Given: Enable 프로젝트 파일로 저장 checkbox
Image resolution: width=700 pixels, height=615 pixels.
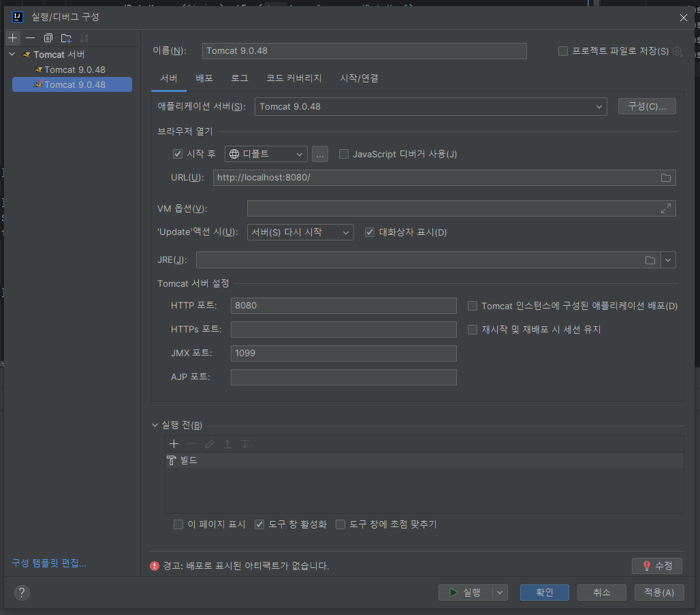Looking at the screenshot, I should click(x=563, y=51).
